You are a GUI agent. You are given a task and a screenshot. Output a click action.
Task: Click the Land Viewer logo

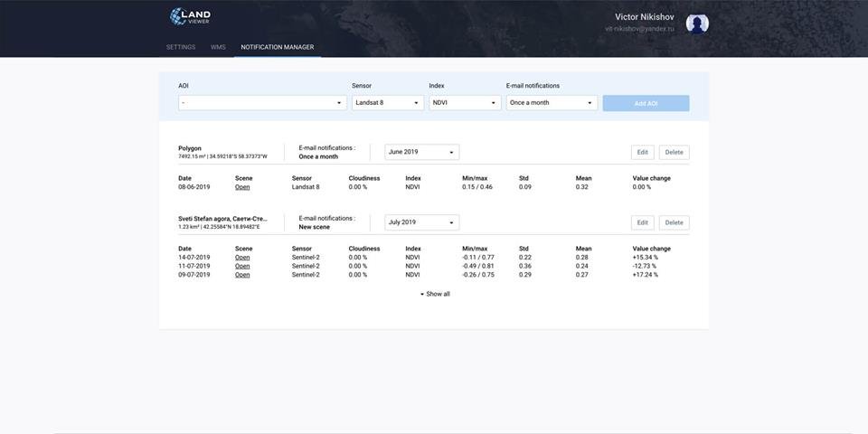(x=190, y=16)
